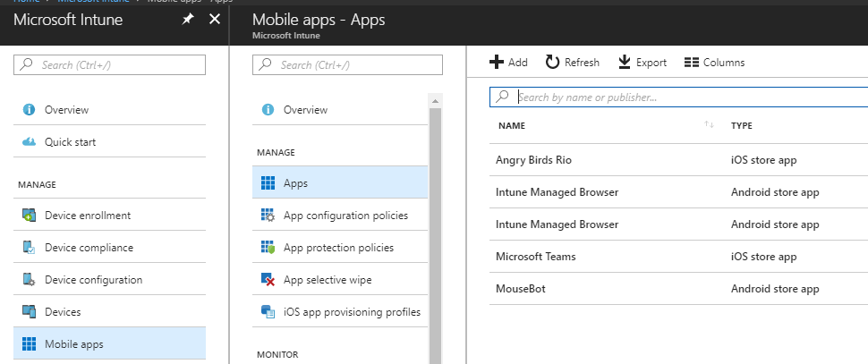Click Android store app in the MouseBot row

[x=775, y=289]
